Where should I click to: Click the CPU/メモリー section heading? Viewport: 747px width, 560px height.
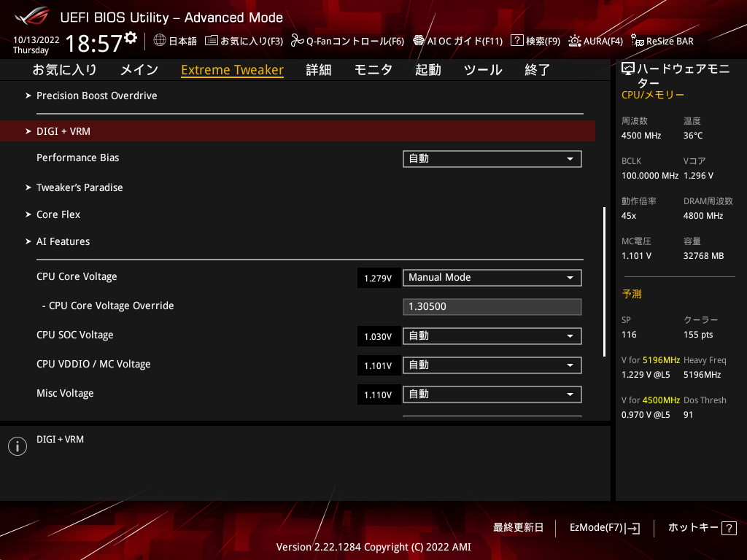653,95
